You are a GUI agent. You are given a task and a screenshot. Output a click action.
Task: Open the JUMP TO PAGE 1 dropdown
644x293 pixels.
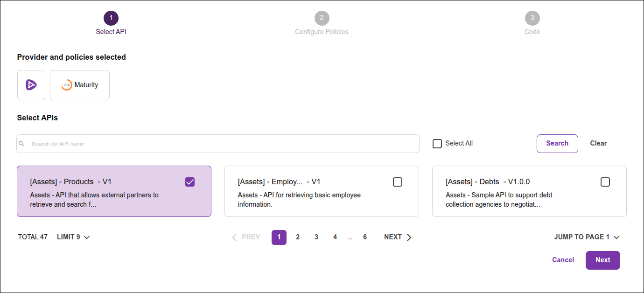(587, 237)
